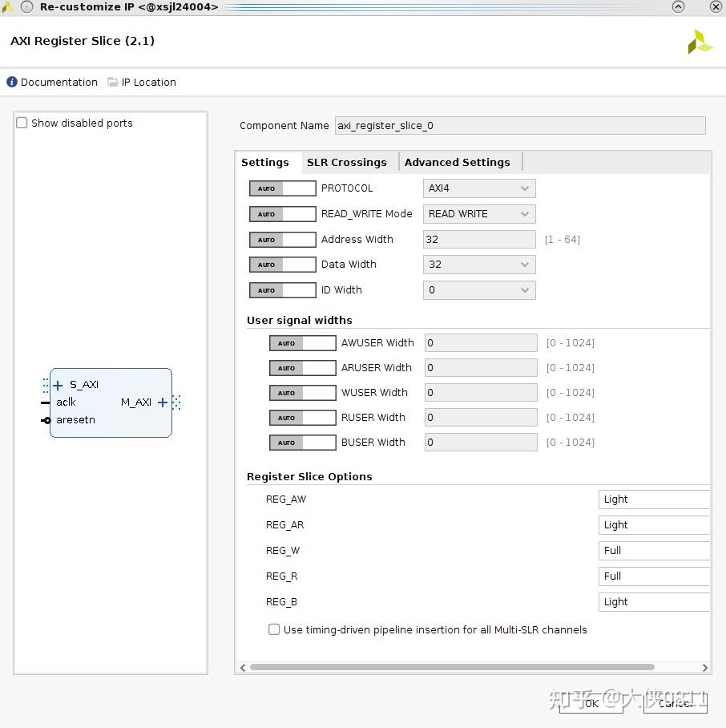The image size is (726, 728).
Task: Click the window menu icon in title bar
Action: (x=26, y=6)
